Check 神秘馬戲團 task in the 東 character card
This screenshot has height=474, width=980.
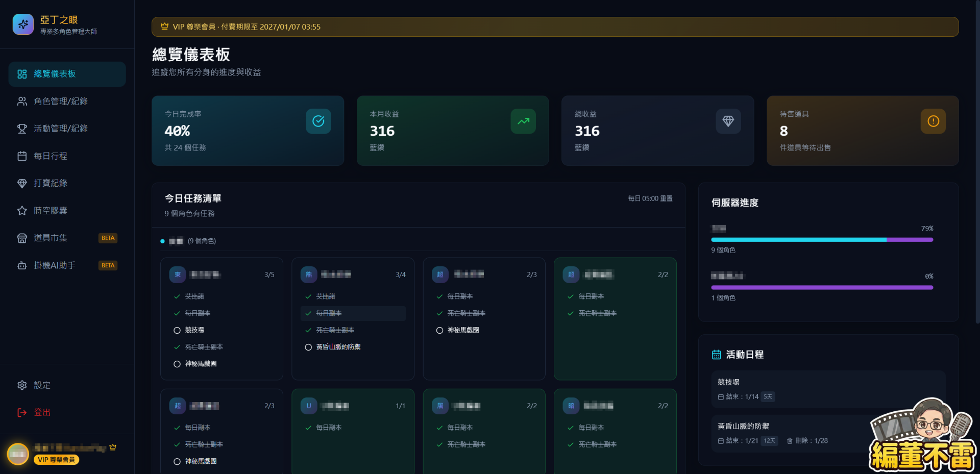(177, 364)
